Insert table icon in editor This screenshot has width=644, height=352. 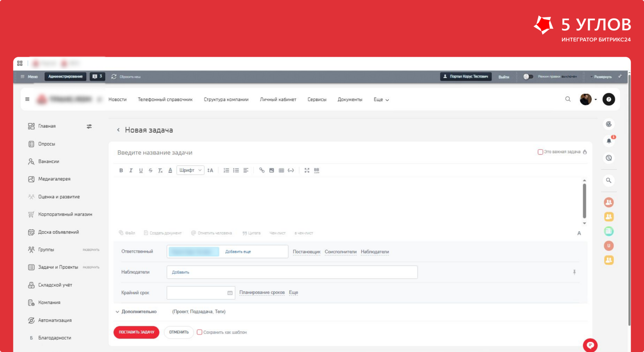281,170
